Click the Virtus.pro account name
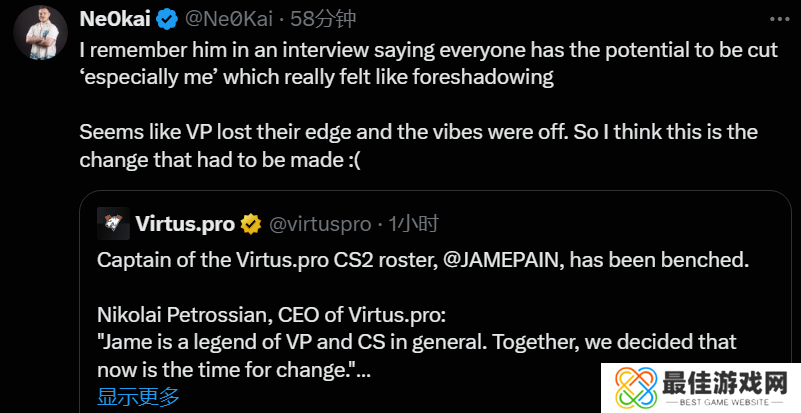Viewport: 801px width, 413px height. coord(185,224)
